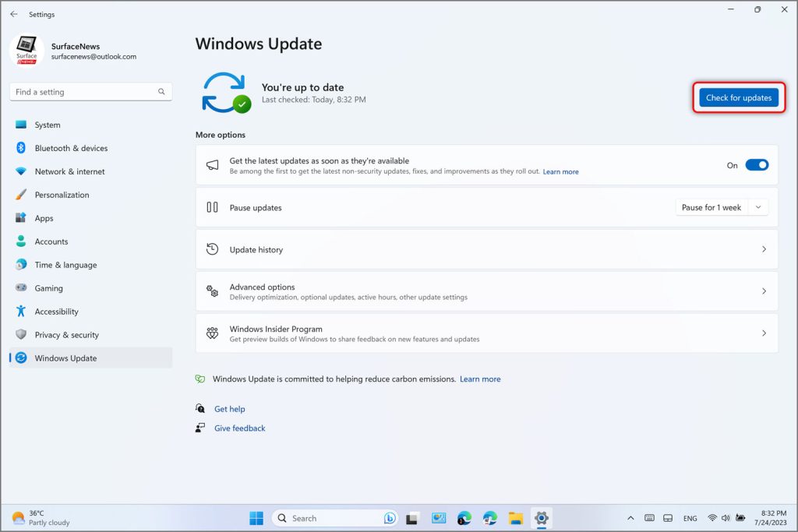The height and width of the screenshot is (532, 798).
Task: Open Windows Insider Program settings
Action: point(486,333)
